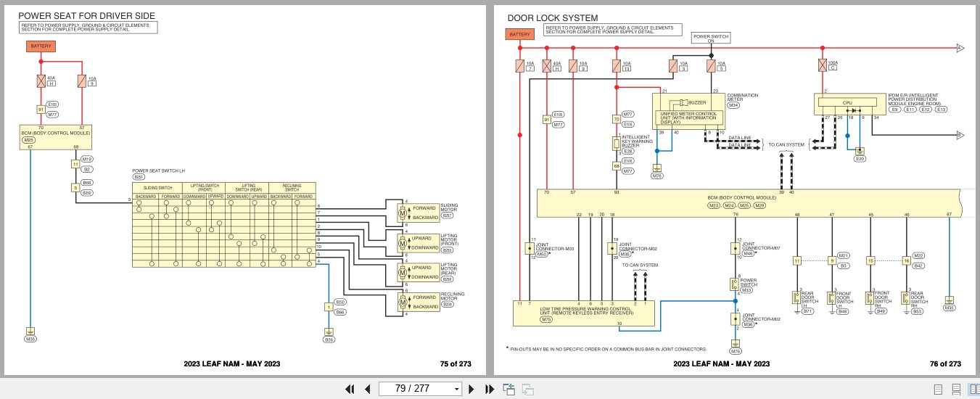Click the 75 of 273 page footer

point(455,364)
